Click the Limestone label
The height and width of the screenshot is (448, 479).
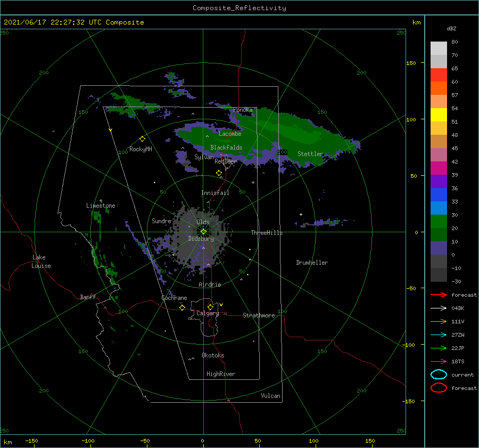tap(101, 206)
